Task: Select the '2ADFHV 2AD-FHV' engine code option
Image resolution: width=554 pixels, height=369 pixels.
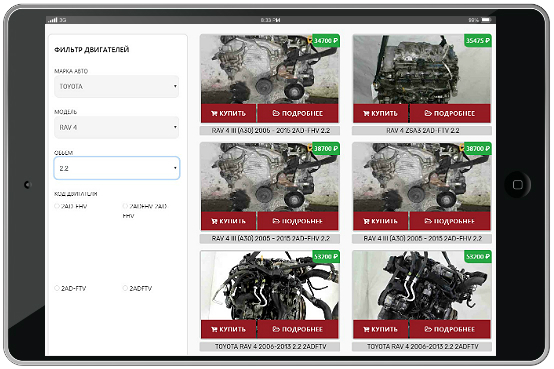Action: click(125, 206)
